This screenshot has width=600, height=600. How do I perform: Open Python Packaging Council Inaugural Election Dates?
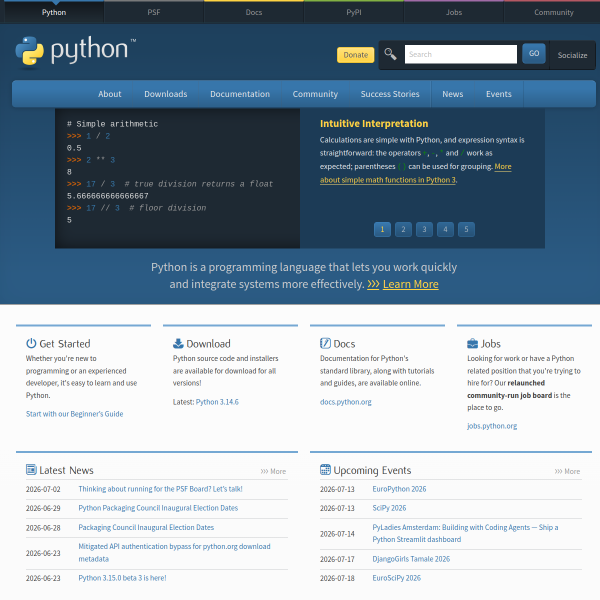pos(158,508)
